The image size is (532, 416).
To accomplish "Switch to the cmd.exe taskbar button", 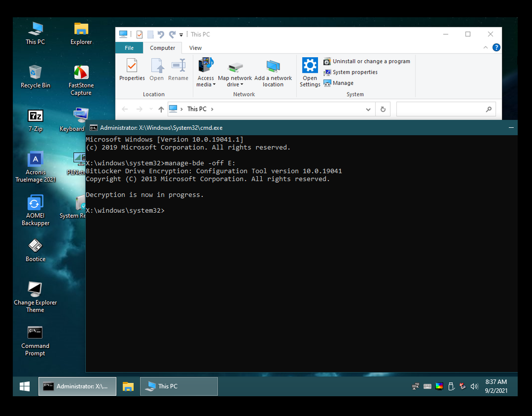I will click(77, 386).
